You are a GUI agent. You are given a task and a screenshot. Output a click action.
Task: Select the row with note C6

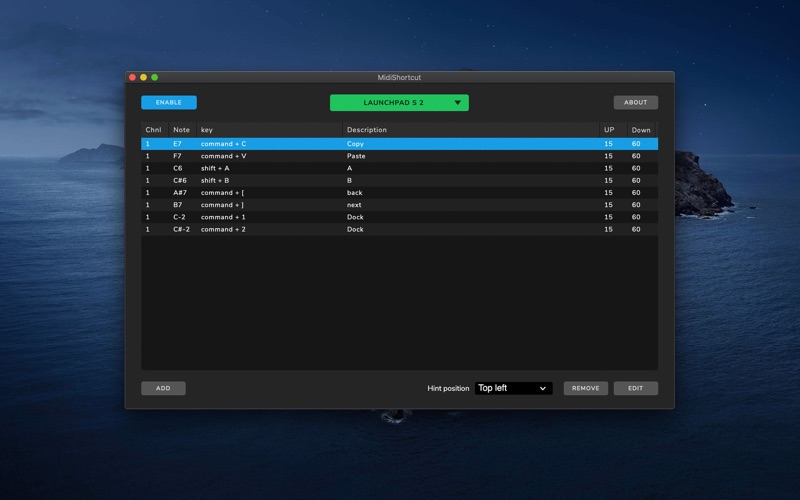399,168
